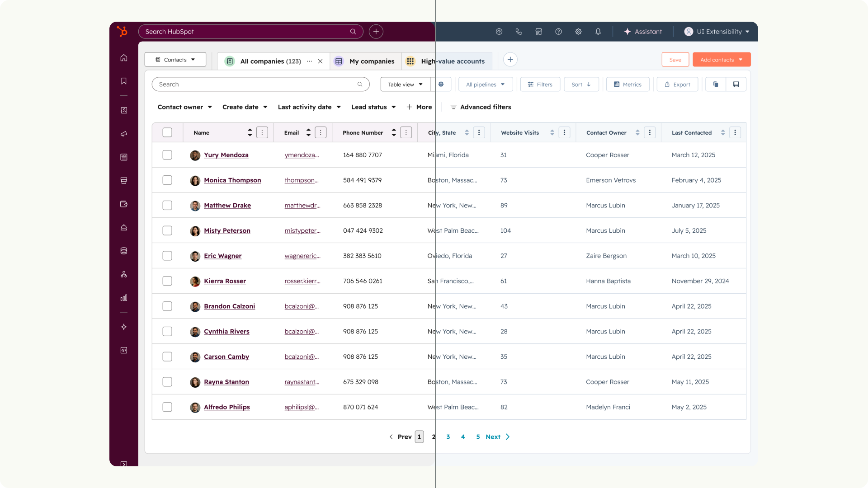Open the Automation workflows sidebar icon
Image resolution: width=868 pixels, height=488 pixels.
(124, 275)
